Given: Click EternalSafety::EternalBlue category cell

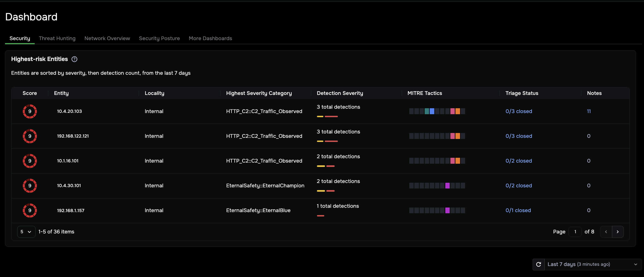Looking at the screenshot, I should (x=258, y=210).
